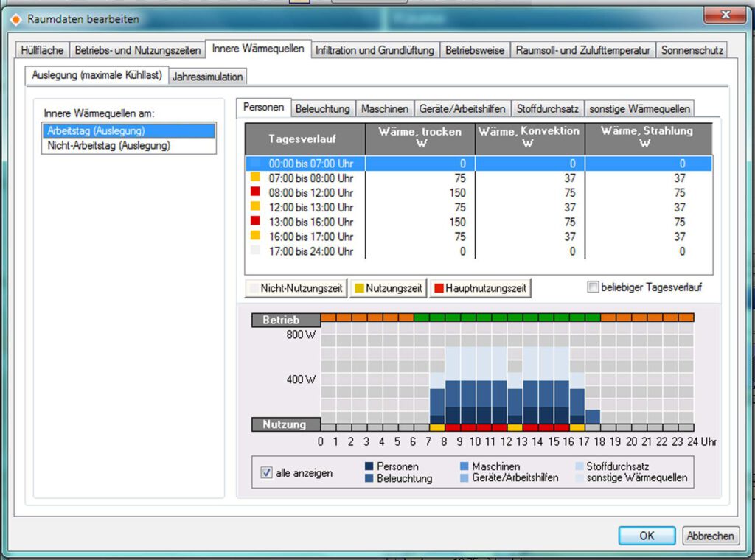
Task: Open the Geräte/Arbeitshilfen tab
Action: click(462, 109)
